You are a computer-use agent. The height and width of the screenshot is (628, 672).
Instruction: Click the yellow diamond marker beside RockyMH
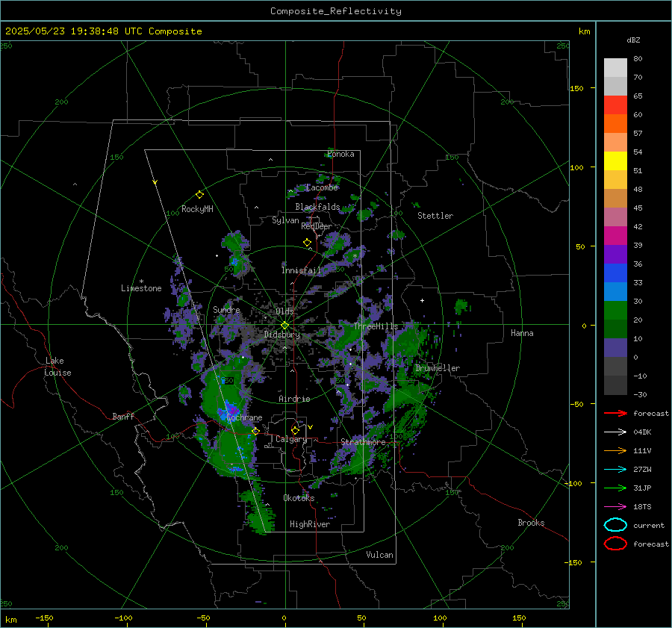199,195
